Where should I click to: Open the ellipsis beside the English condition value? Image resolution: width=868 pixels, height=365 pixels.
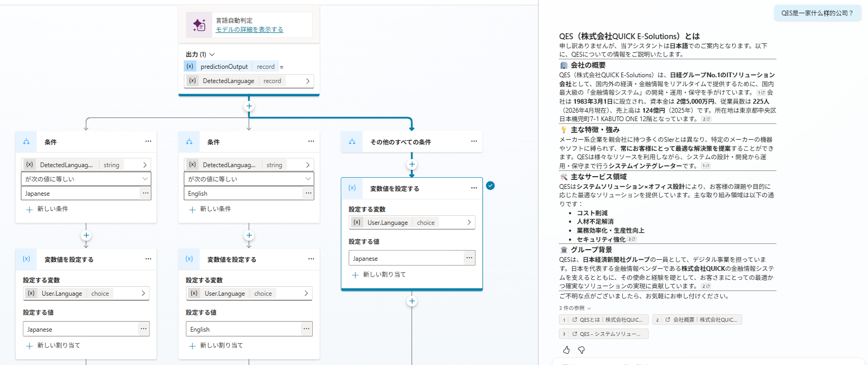[x=308, y=194]
